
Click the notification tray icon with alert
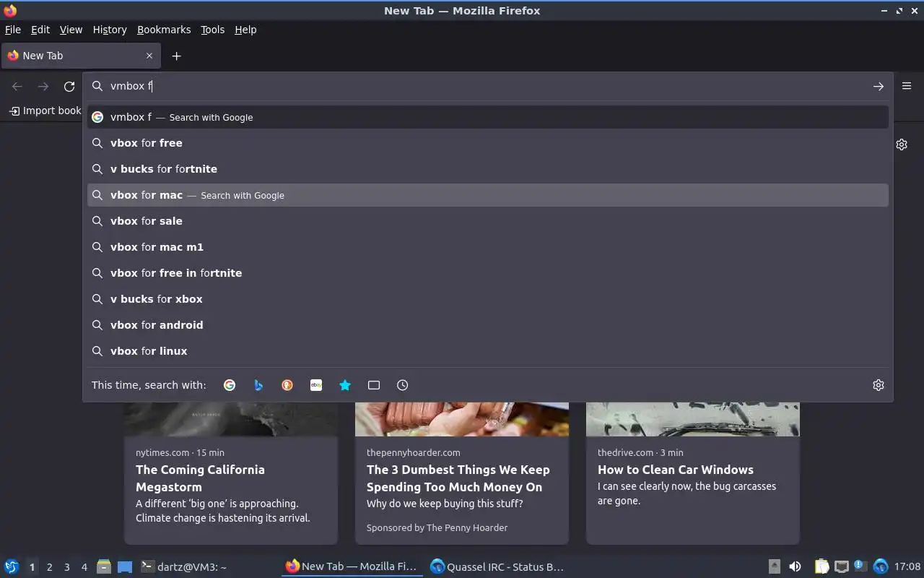(860, 566)
